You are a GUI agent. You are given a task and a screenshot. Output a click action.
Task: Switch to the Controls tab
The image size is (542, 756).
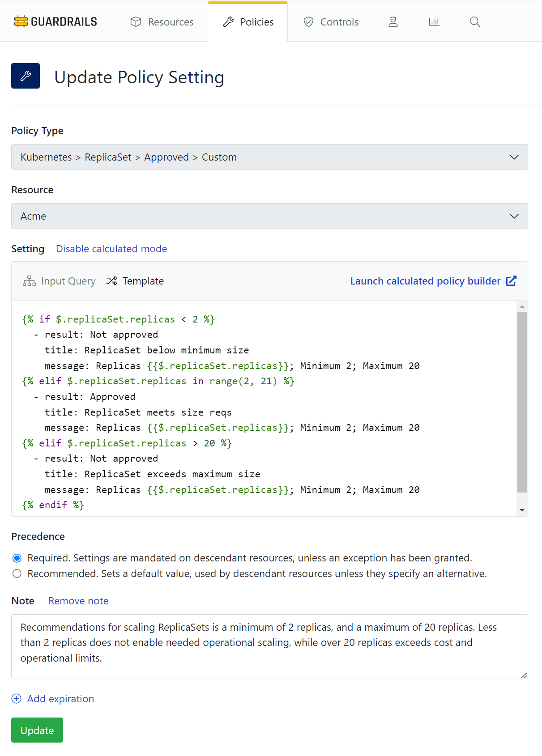pos(331,22)
